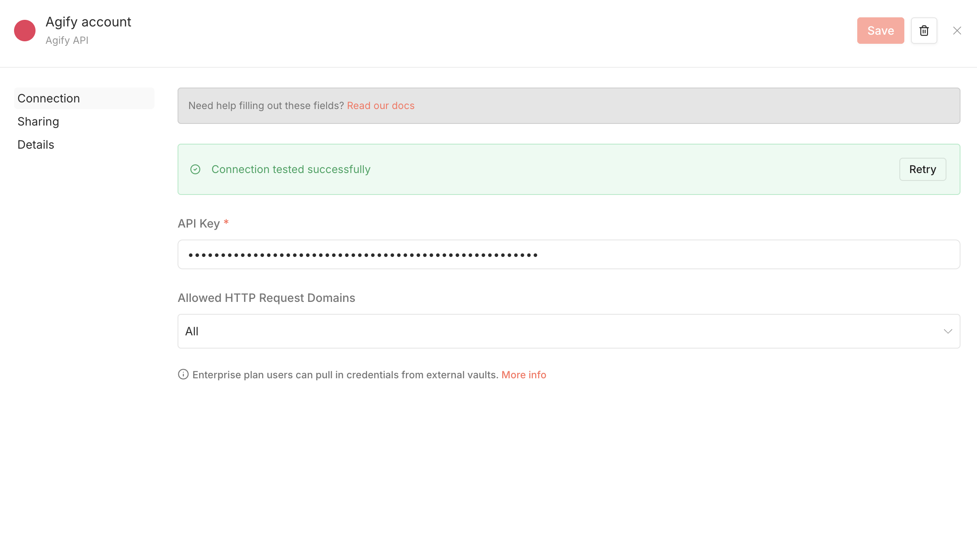This screenshot has height=560, width=977.
Task: Select the Connection tab
Action: (84, 98)
